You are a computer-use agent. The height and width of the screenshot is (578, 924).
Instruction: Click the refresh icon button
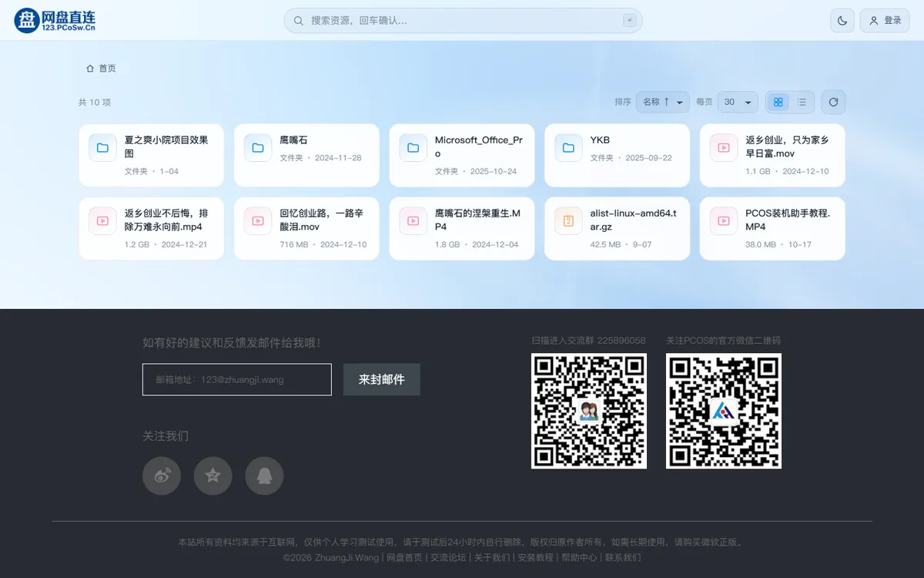coord(833,102)
